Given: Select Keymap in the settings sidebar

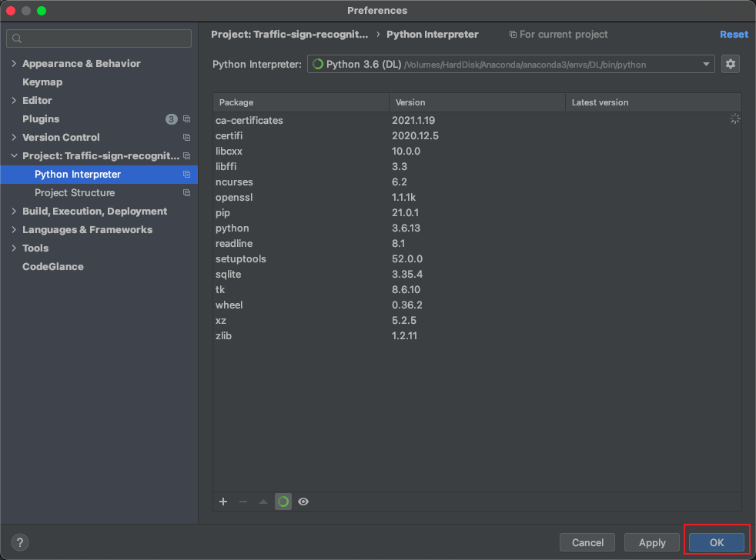Looking at the screenshot, I should tap(42, 82).
